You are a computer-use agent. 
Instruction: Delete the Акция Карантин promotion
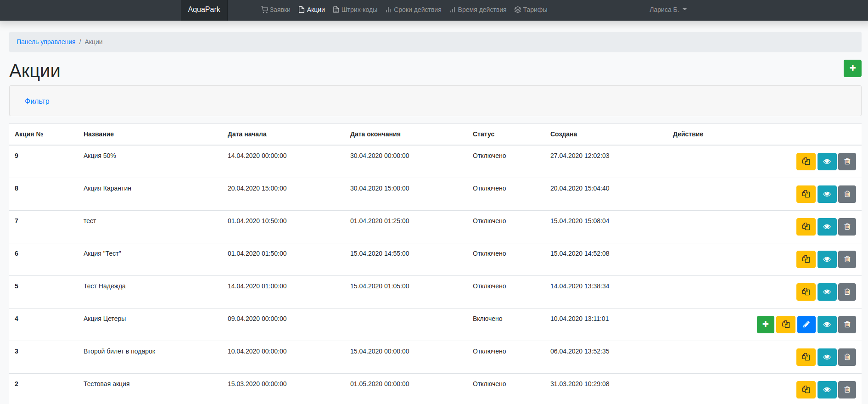(847, 194)
